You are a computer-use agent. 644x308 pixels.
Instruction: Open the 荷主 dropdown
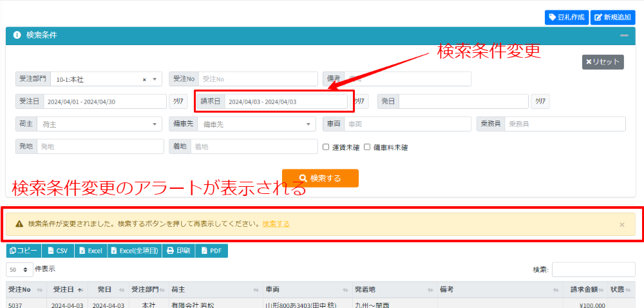pos(155,124)
